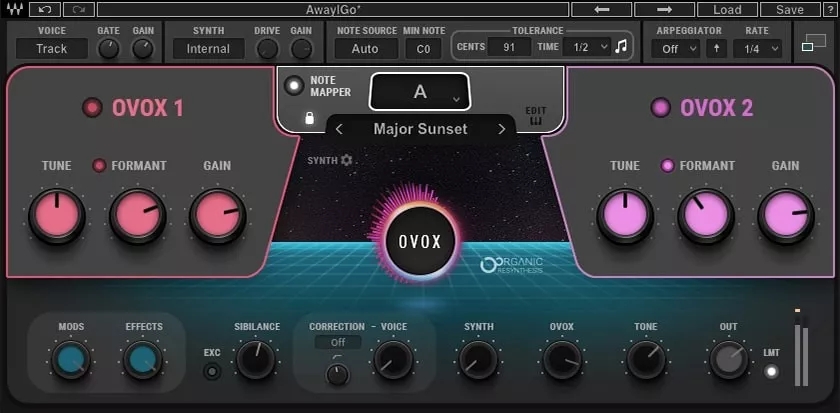Select next scale right chevron
Screen dimensions: 840x413
(501, 129)
